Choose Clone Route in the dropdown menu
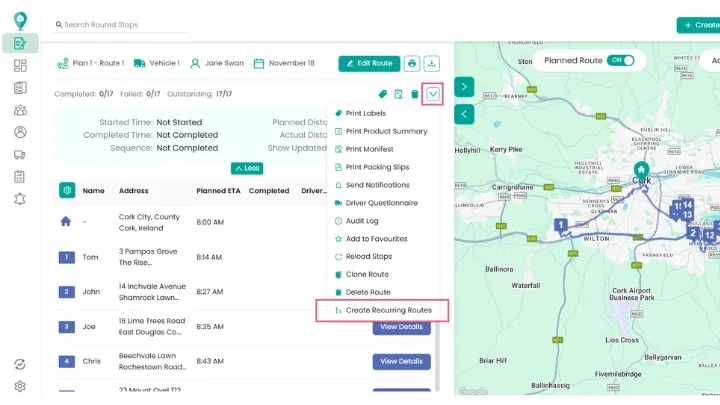The height and width of the screenshot is (405, 720). click(366, 274)
